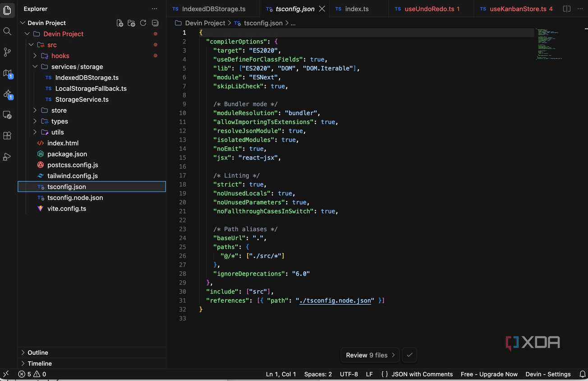Switch to index.ts tab
The height and width of the screenshot is (381, 588).
(358, 9)
